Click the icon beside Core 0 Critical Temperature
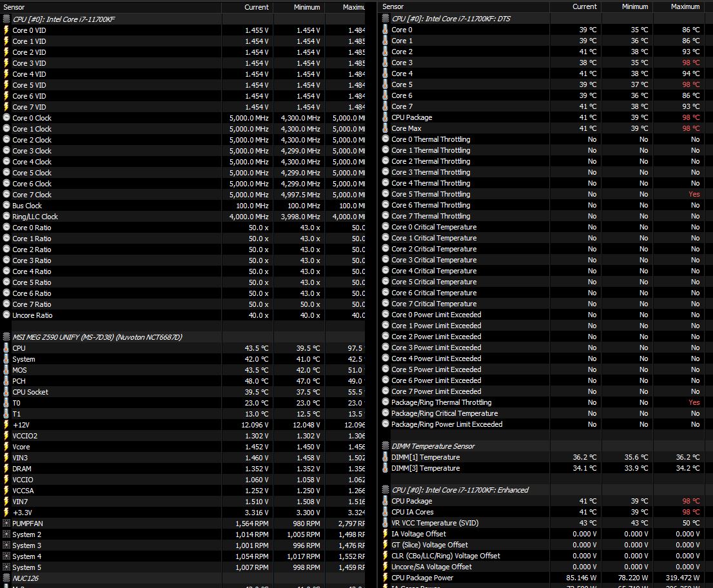Screen dimensions: 713x588 click(x=386, y=226)
